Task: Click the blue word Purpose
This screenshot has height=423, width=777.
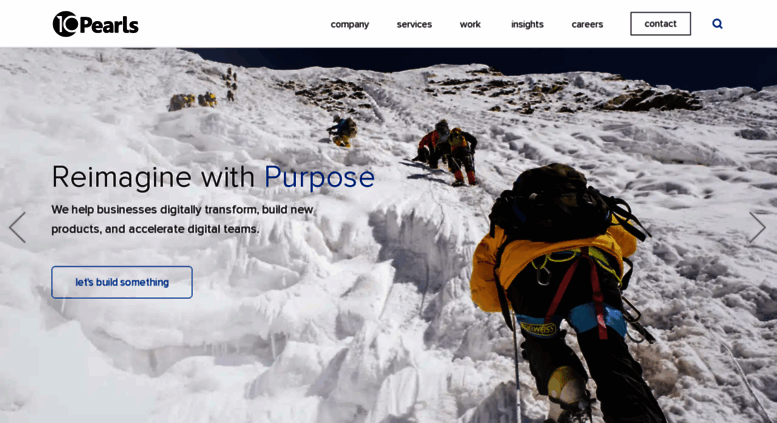Action: (320, 177)
